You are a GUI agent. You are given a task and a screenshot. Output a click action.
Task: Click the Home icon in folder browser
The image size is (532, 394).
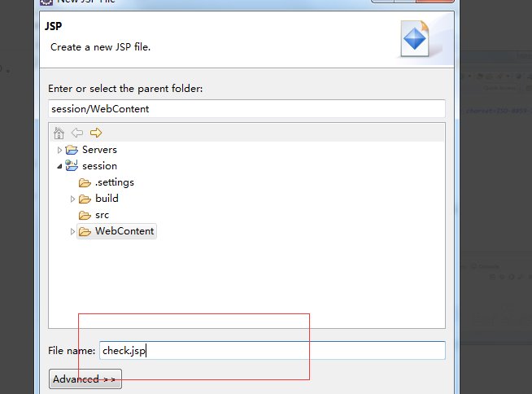coord(59,133)
